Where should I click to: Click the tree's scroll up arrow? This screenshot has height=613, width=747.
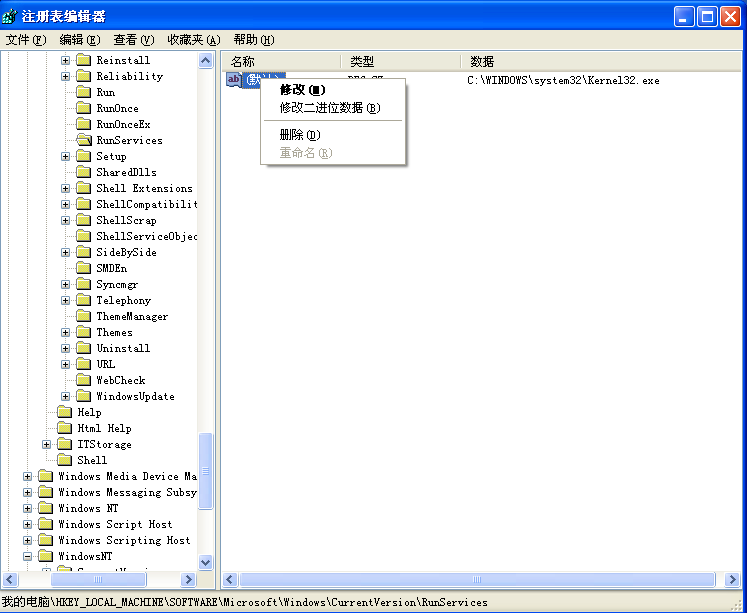point(205,60)
